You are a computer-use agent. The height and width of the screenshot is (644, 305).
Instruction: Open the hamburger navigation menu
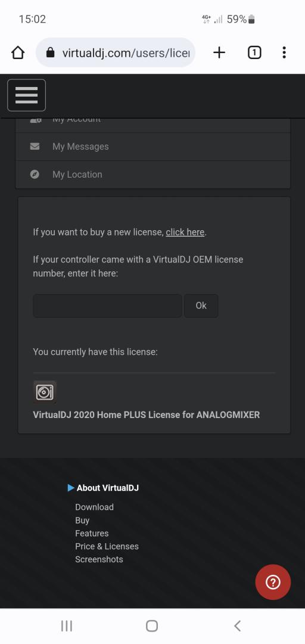click(x=26, y=95)
